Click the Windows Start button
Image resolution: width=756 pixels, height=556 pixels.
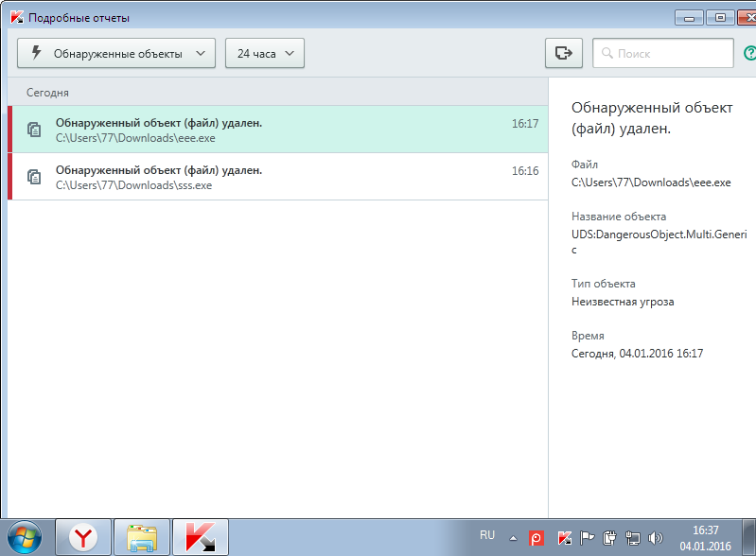[24, 537]
